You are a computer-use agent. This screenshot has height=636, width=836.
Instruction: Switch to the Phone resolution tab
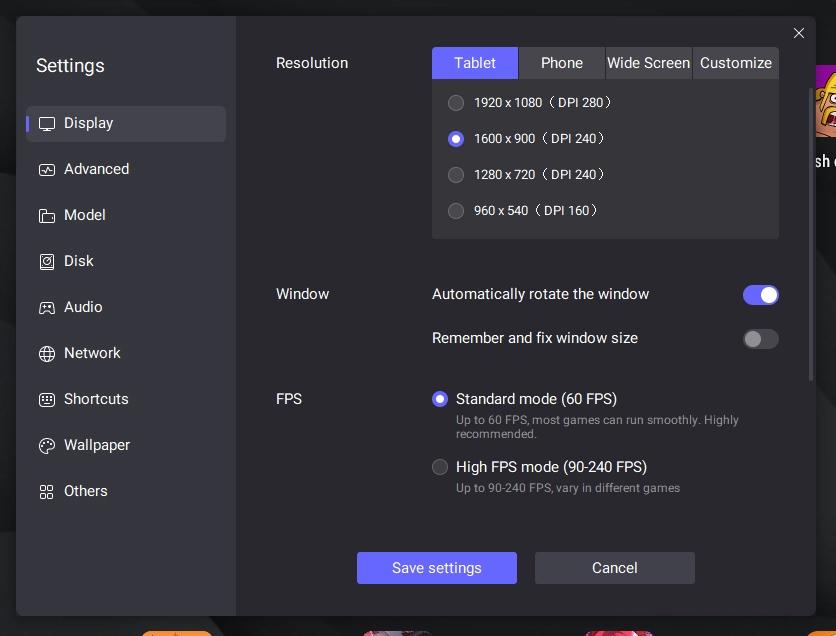coord(562,63)
